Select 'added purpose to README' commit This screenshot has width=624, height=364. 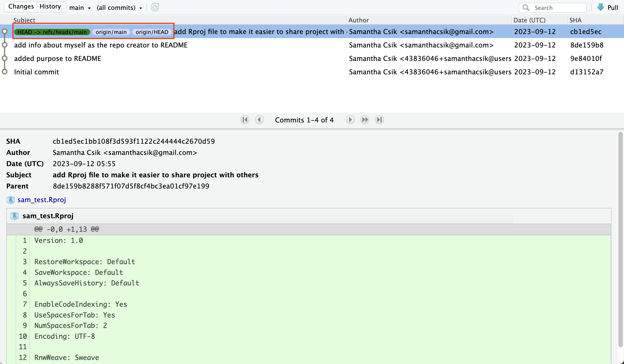57,59
